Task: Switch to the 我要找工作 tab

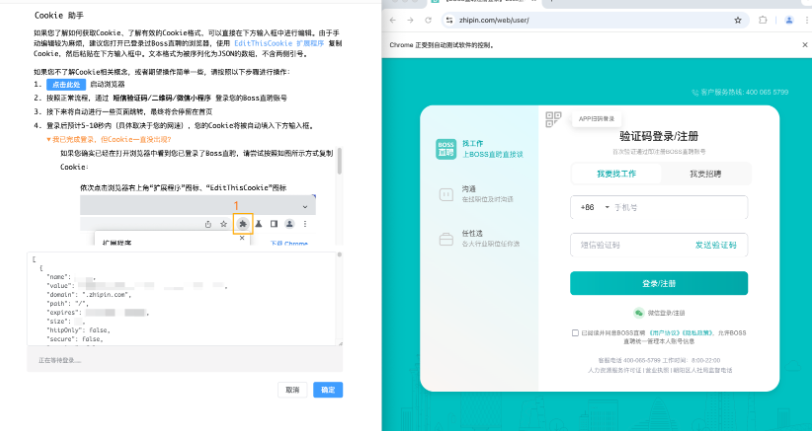Action: click(x=615, y=173)
